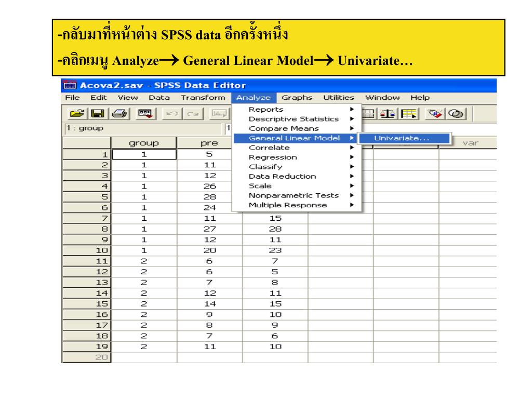This screenshot has height=399, width=532.
Task: Open the View menu
Action: 128,98
